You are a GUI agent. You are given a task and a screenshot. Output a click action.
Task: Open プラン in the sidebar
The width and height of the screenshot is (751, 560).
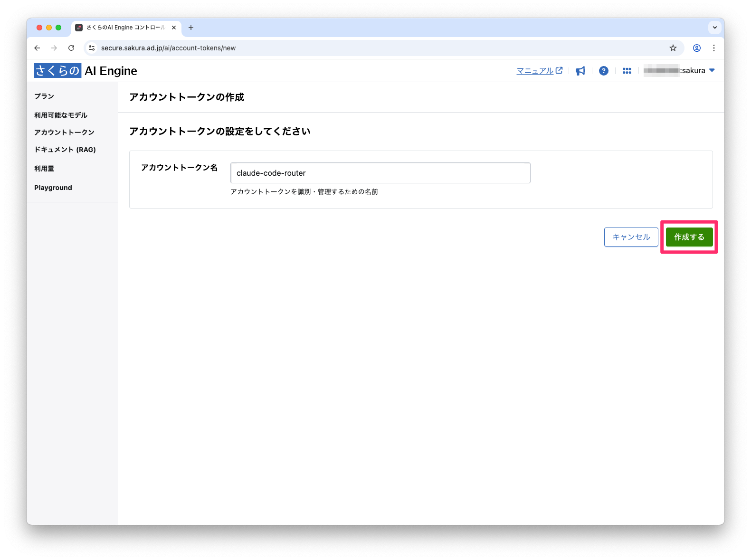pyautogui.click(x=44, y=96)
